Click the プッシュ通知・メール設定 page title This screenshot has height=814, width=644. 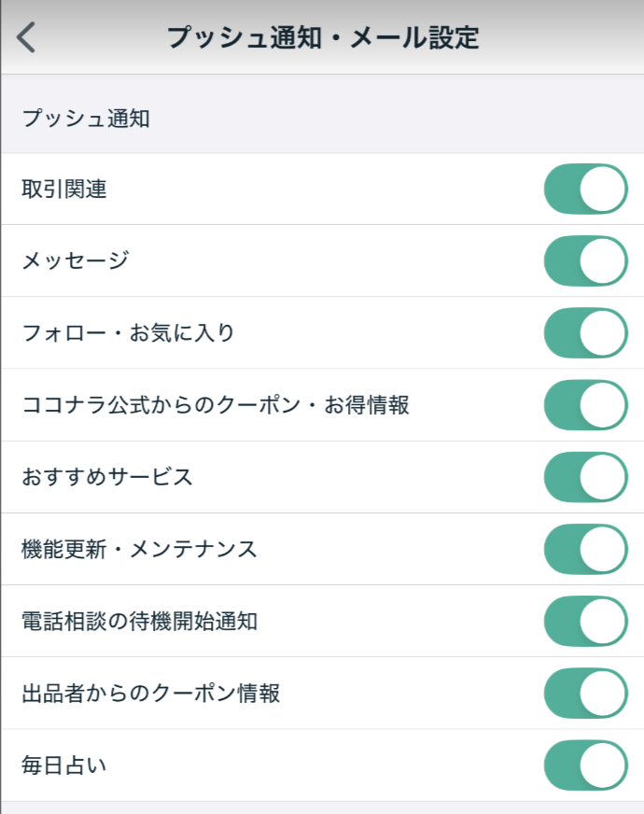tap(322, 37)
